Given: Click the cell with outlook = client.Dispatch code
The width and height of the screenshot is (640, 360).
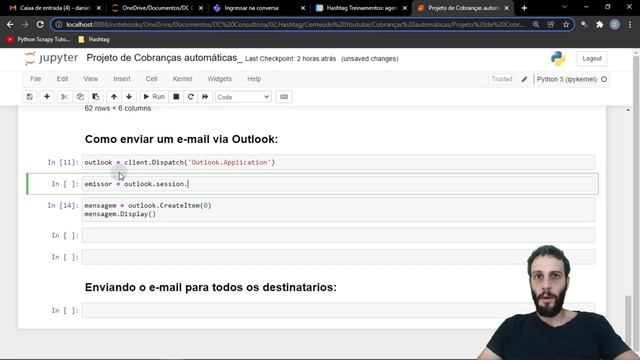Looking at the screenshot, I should pos(338,162).
